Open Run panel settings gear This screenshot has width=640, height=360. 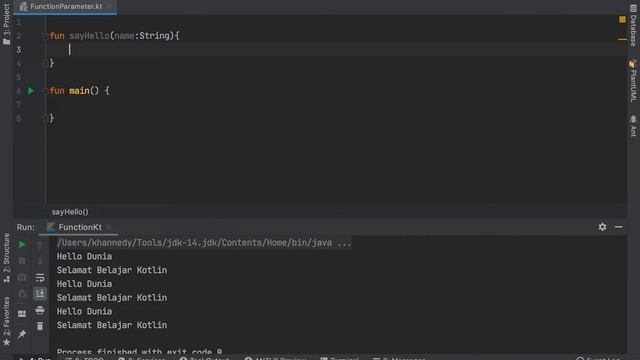tap(602, 227)
